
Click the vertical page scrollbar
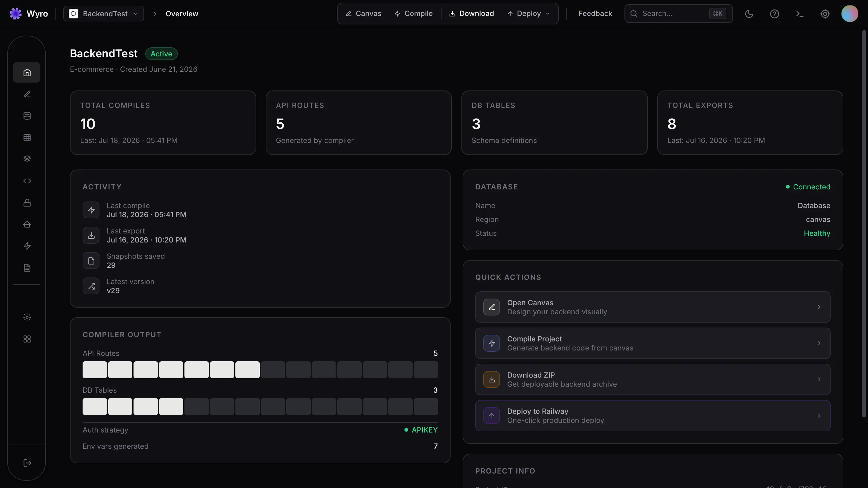point(863,223)
